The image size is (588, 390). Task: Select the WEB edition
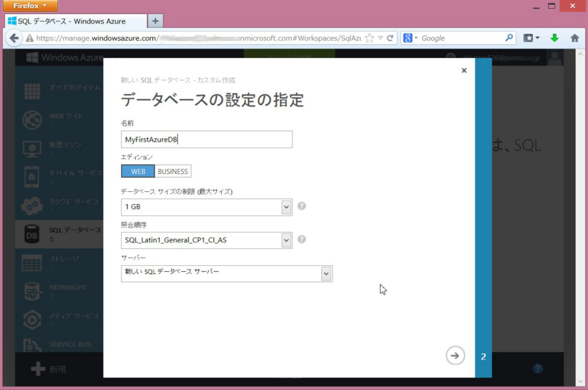coord(137,171)
